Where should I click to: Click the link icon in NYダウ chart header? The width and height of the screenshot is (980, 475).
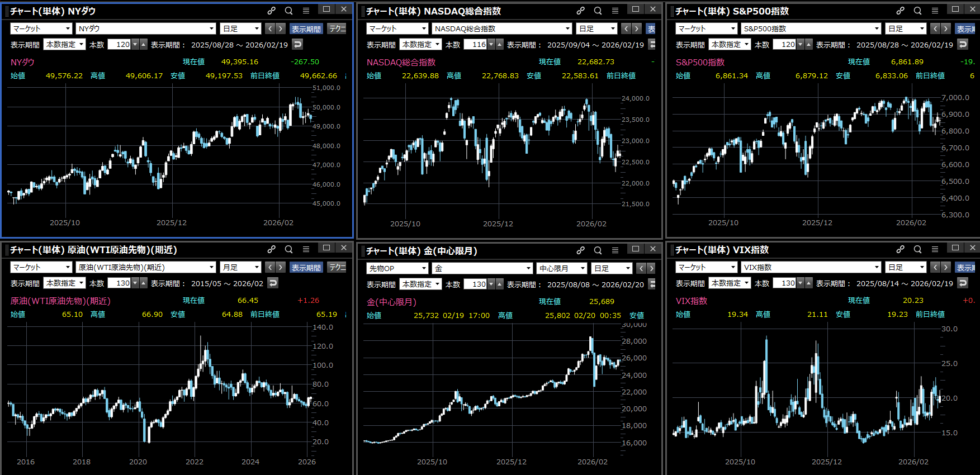click(x=271, y=11)
